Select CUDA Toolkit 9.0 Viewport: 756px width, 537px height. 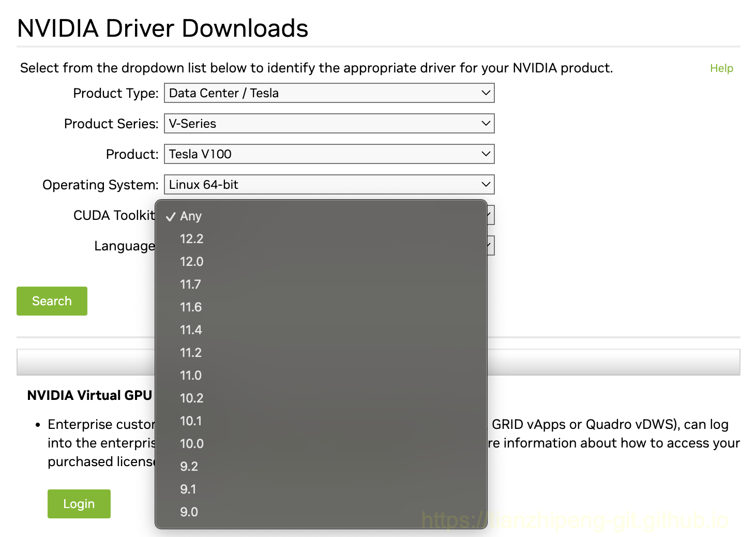[189, 512]
